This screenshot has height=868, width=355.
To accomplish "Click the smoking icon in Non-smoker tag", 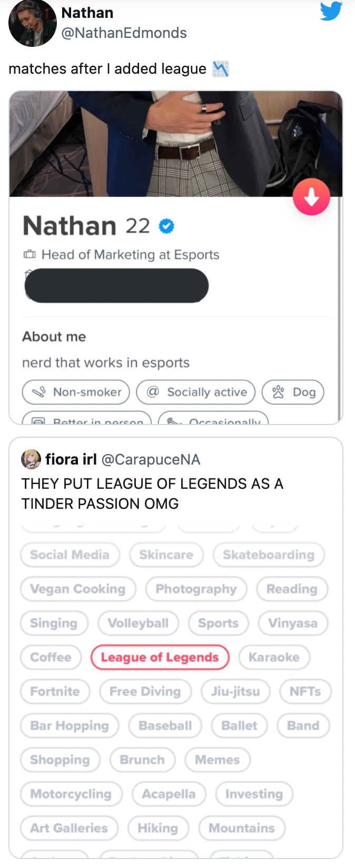I will 39,392.
